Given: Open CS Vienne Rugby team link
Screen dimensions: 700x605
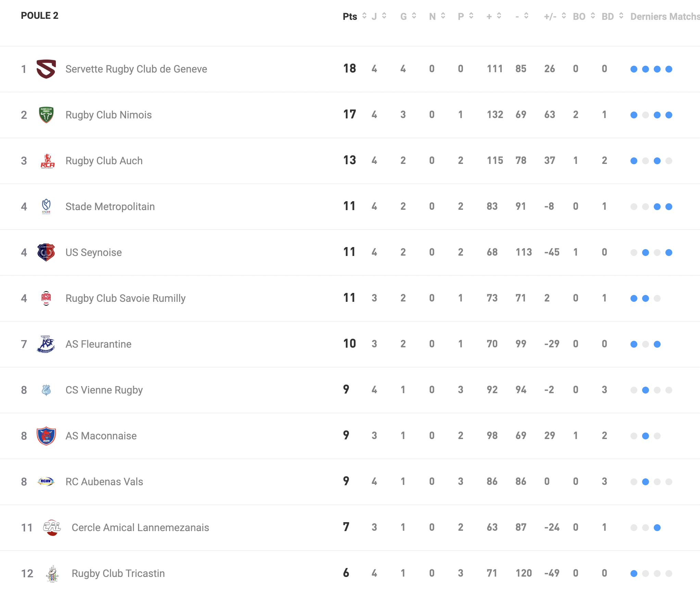Looking at the screenshot, I should (104, 390).
